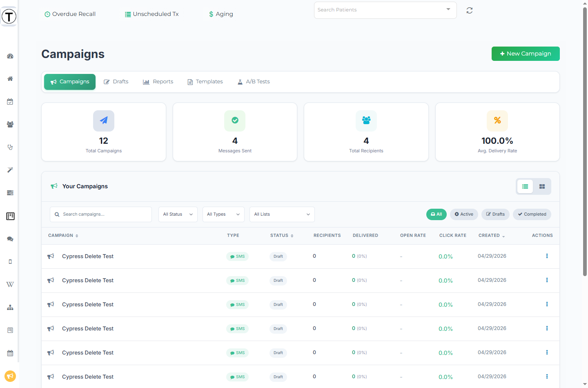Click the stethoscope icon in sidebar
Screen dimensions: 588x388
pos(10,147)
